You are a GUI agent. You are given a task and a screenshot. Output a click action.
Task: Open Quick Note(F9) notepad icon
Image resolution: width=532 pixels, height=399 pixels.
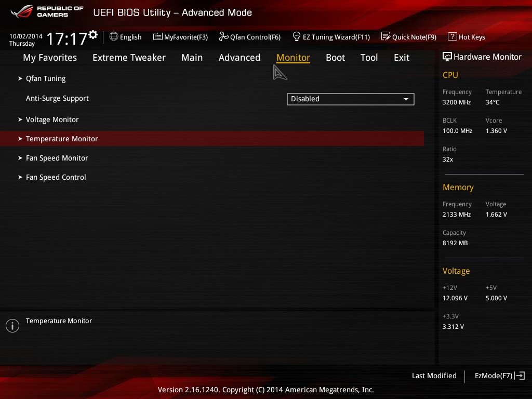[385, 37]
